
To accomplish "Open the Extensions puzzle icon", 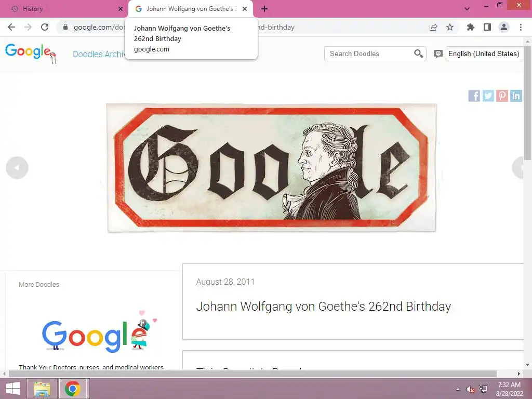I will click(x=470, y=27).
